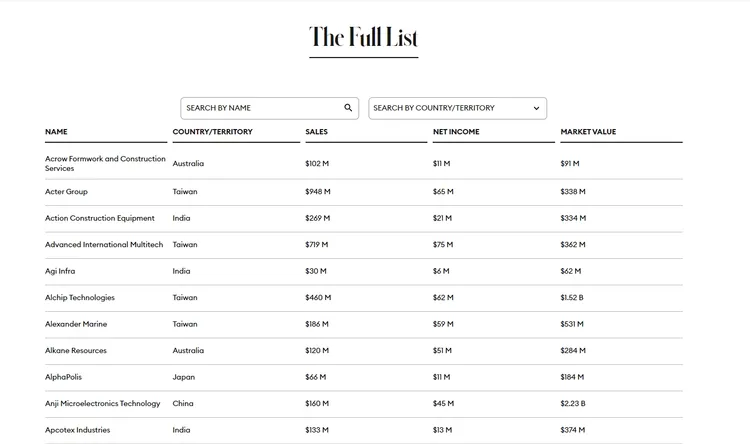Click Advanced International Multitech name
The image size is (750, 444).
pos(104,244)
